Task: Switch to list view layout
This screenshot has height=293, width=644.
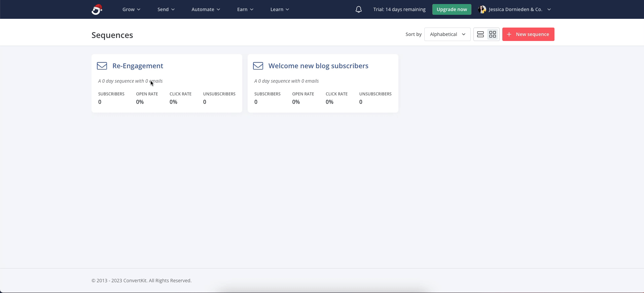Action: pos(480,34)
